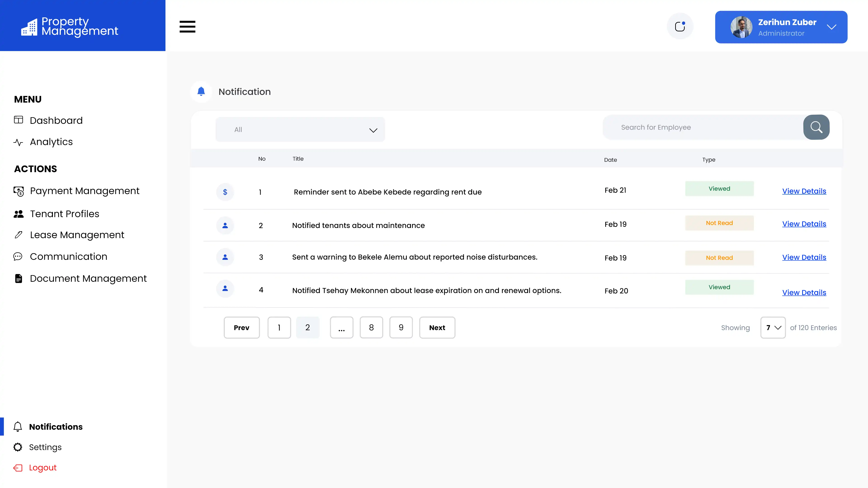Open Document Management section
Screen dimensions: 868x488
[88, 279]
